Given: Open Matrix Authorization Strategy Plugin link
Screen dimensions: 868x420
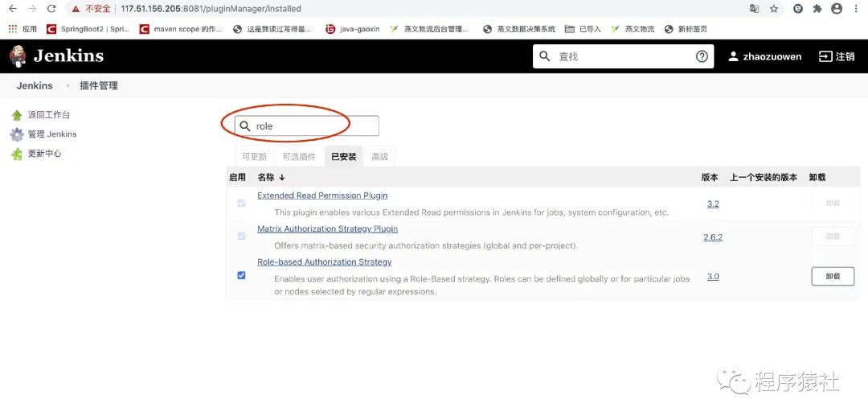Looking at the screenshot, I should click(327, 229).
